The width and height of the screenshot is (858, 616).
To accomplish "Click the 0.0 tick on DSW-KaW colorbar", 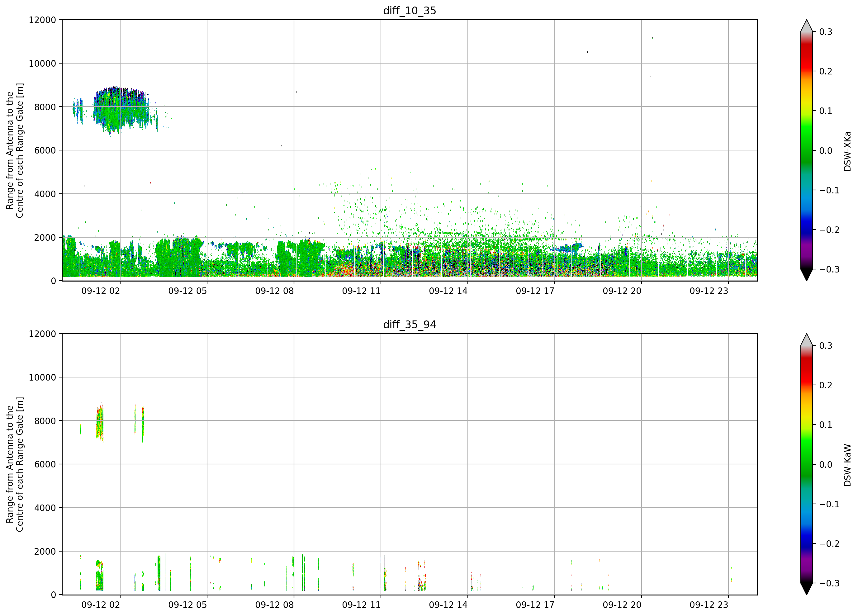I will 826,465.
